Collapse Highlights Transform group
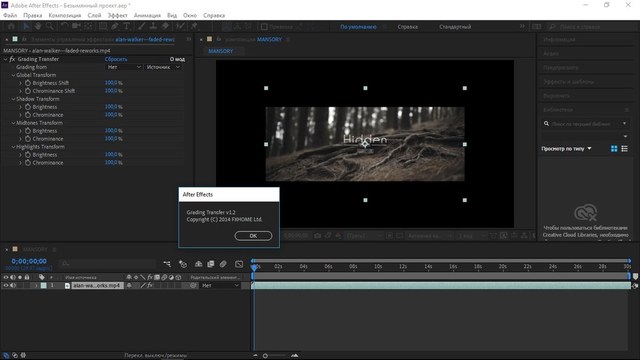 13,147
